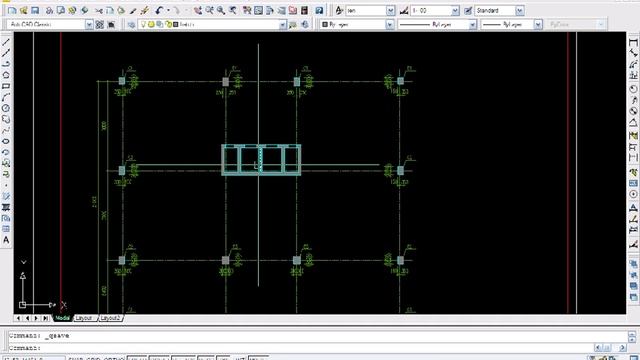Click the Pan realtime icon

(198, 11)
